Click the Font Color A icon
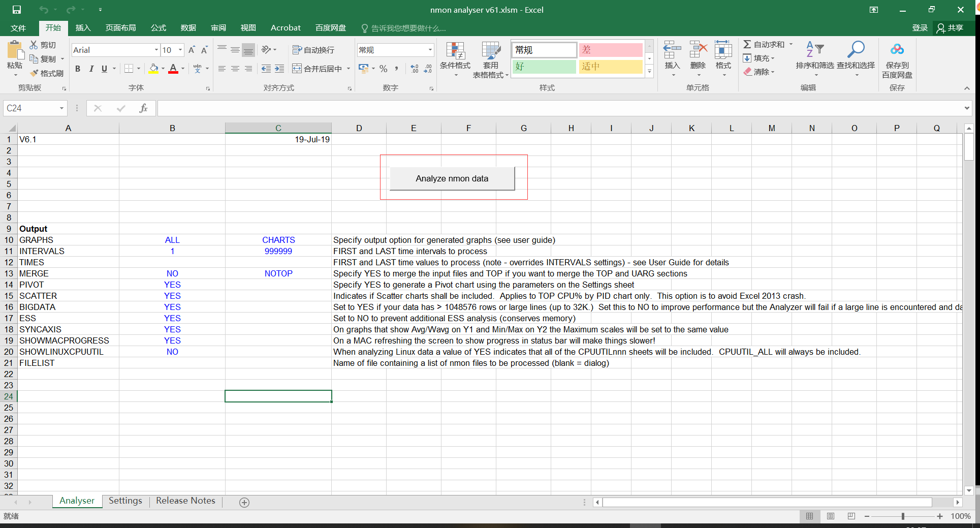Image resolution: width=980 pixels, height=528 pixels. [x=173, y=69]
